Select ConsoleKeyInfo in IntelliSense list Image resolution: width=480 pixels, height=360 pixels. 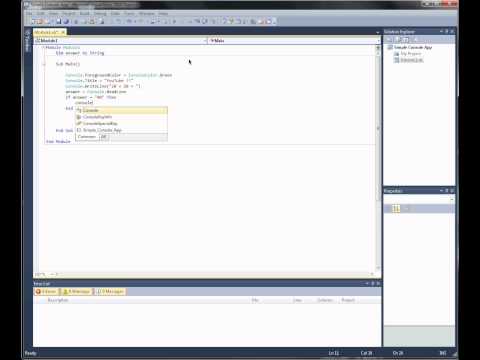point(121,117)
